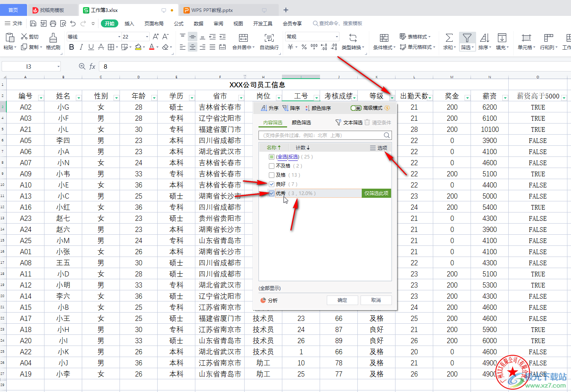The image size is (571, 392).
Task: Click the Descending sort (降序) icon in filter popup
Action: pyautogui.click(x=285, y=108)
